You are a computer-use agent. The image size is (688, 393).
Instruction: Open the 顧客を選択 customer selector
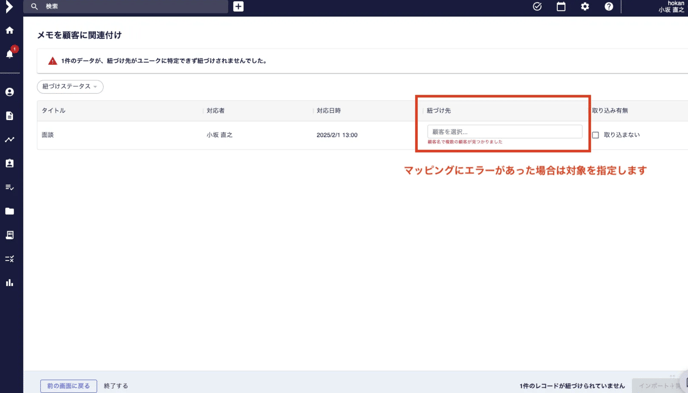pyautogui.click(x=505, y=132)
